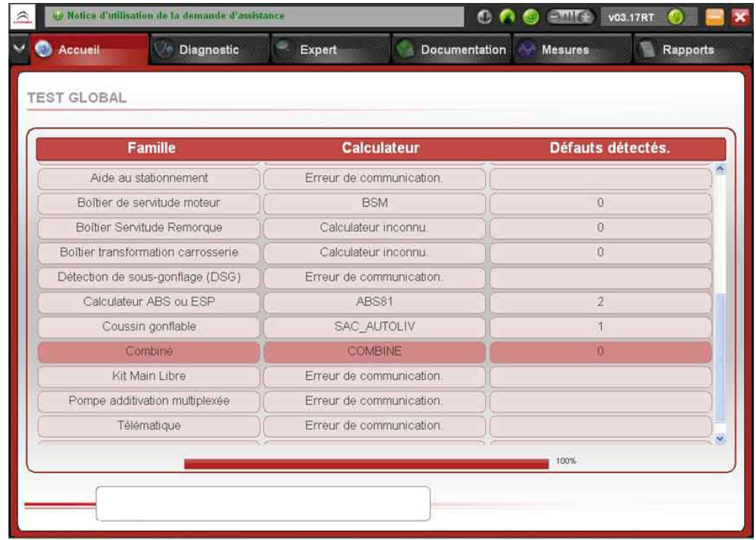The width and height of the screenshot is (756, 540).
Task: Click the green home icon in top bar
Action: [x=507, y=17]
